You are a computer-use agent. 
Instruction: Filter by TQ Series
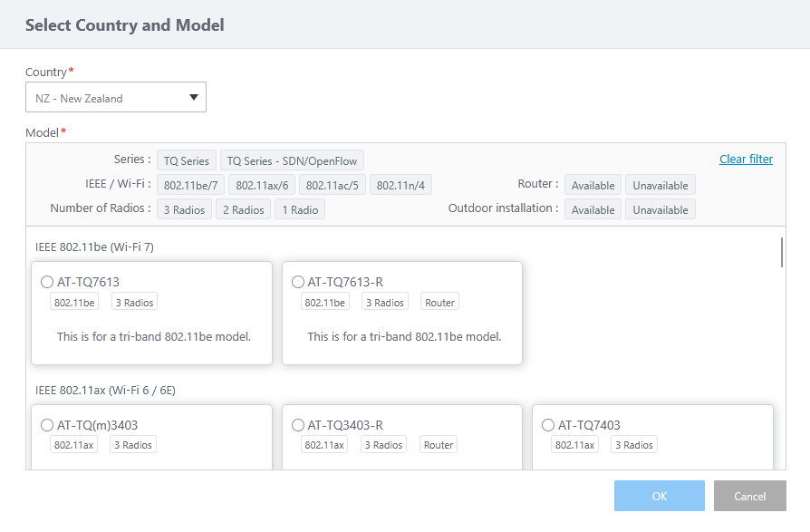[187, 160]
